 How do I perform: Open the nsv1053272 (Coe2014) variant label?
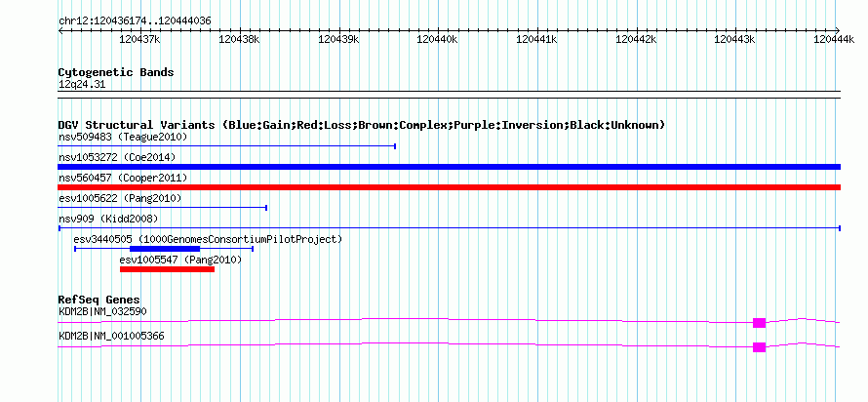coord(117,157)
